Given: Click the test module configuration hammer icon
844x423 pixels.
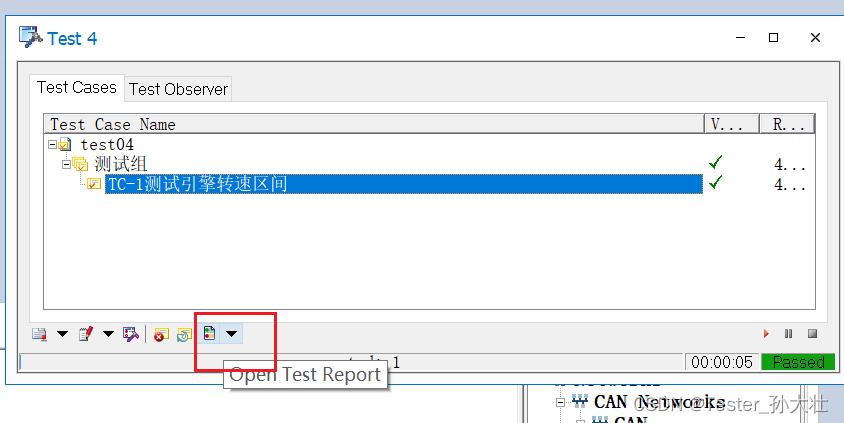Looking at the screenshot, I should pyautogui.click(x=131, y=334).
